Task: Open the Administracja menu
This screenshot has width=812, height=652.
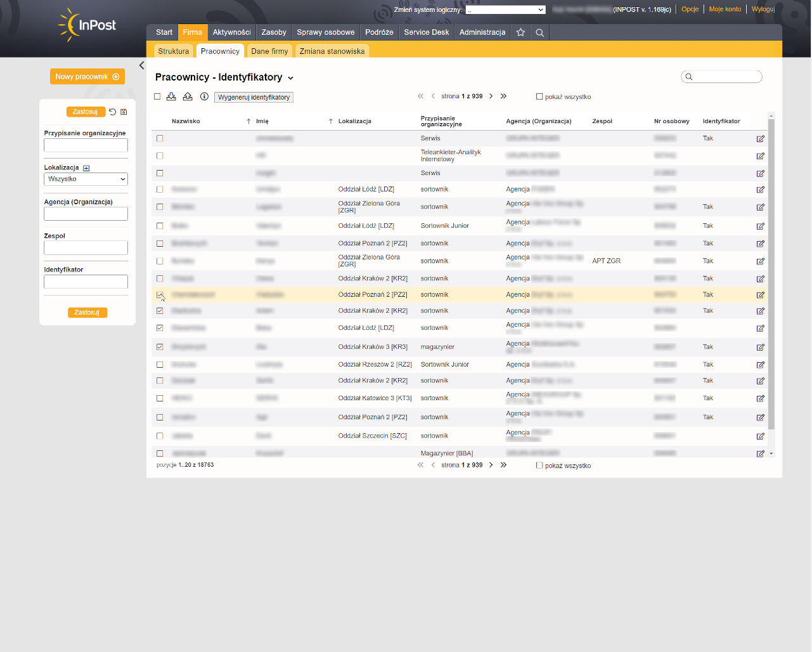Action: coord(482,32)
